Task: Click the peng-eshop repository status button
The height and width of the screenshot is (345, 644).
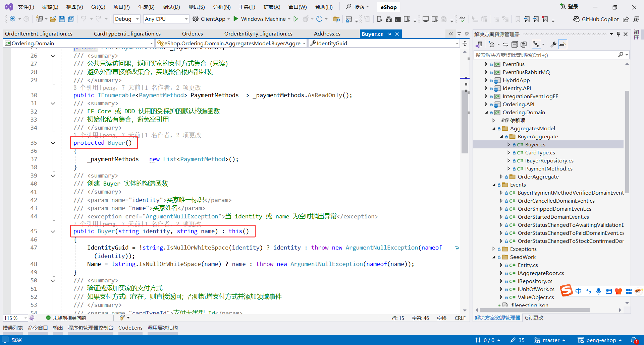Action: (600, 340)
